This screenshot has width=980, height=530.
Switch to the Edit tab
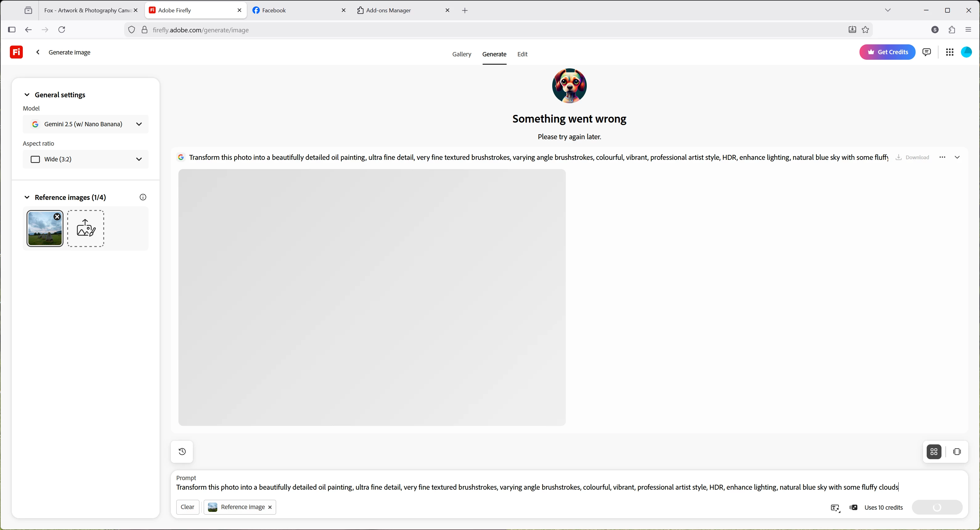click(522, 54)
